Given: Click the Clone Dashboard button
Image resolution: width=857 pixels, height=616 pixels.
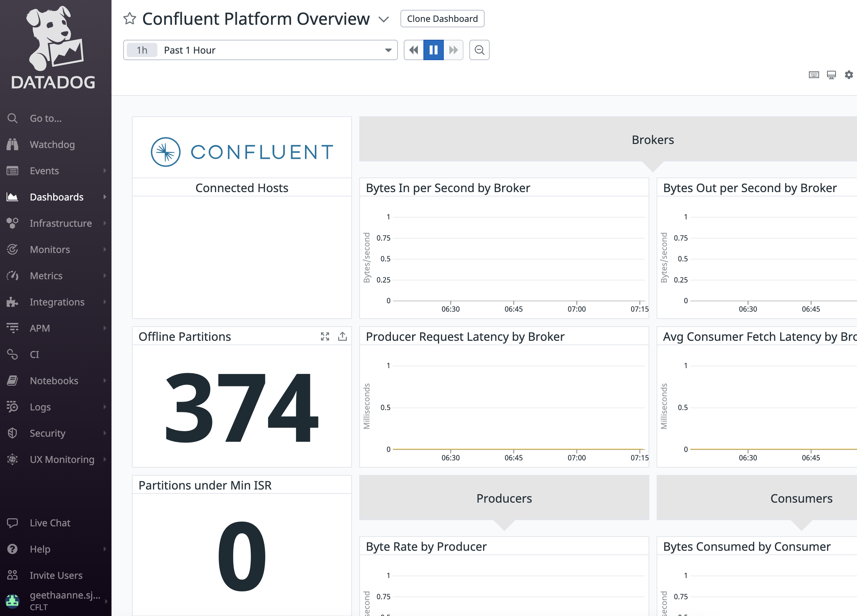Looking at the screenshot, I should pyautogui.click(x=442, y=19).
